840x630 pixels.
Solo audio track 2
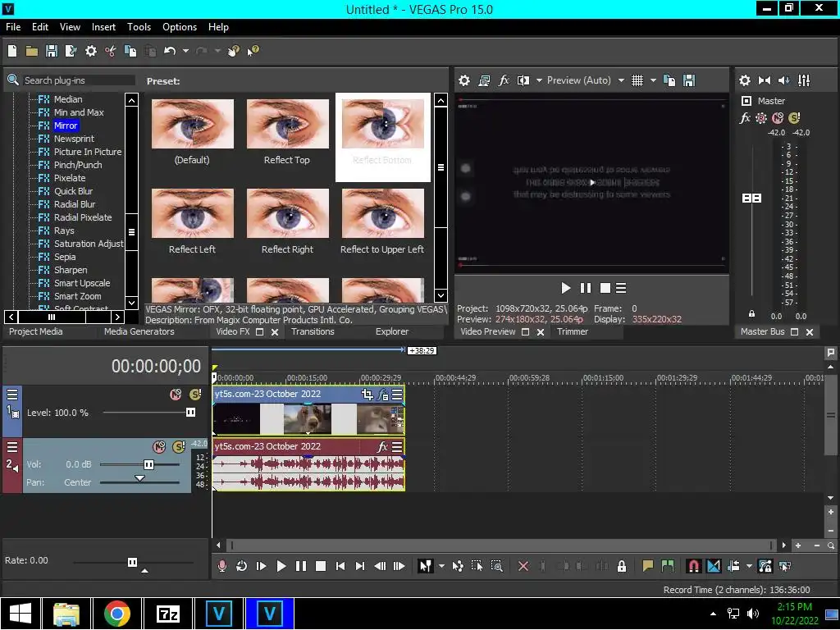tap(178, 447)
